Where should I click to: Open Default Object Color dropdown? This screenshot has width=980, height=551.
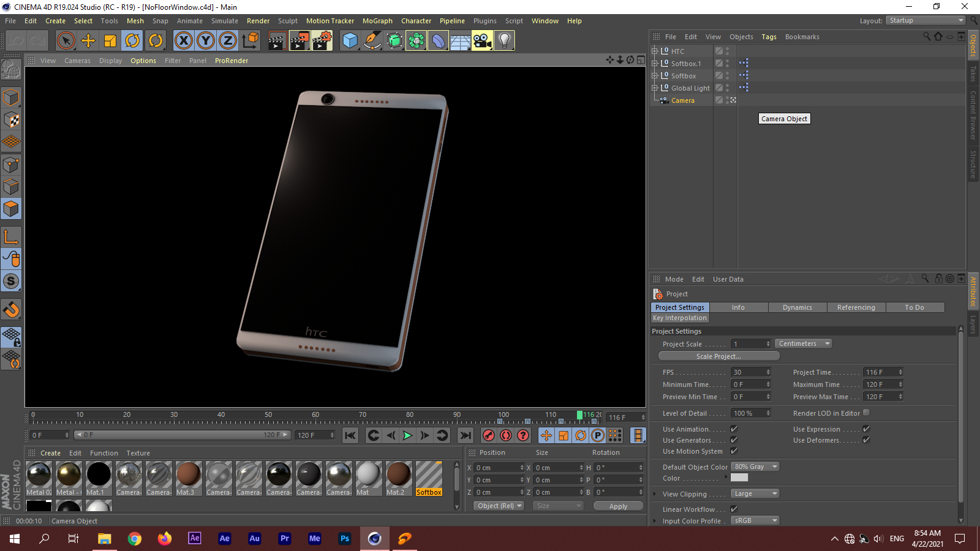[x=755, y=467]
